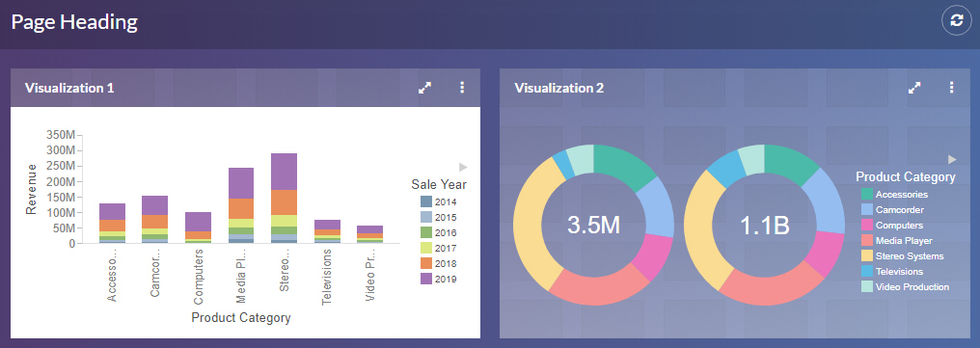Viewport: 980px width, 348px height.
Task: Click the Stereo Systems stacked bar
Action: (284, 198)
